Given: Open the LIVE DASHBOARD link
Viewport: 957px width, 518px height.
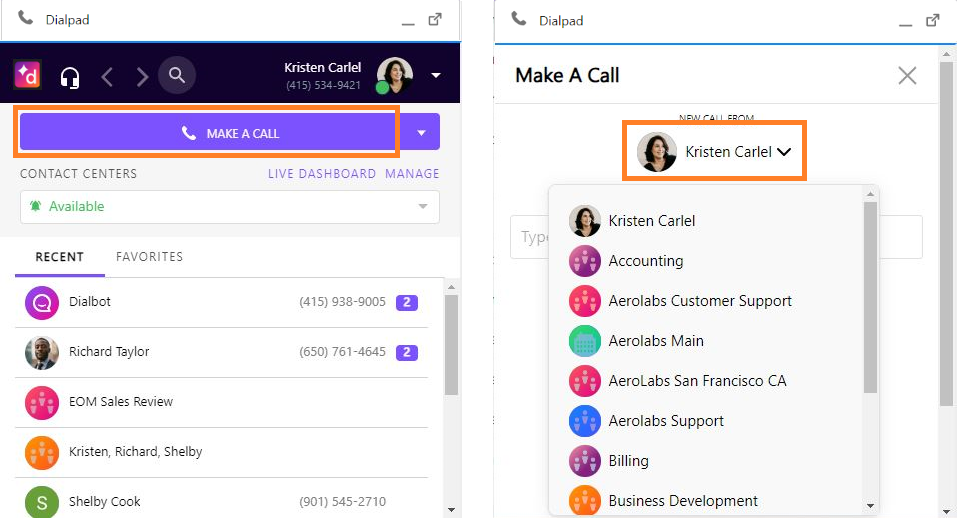Looking at the screenshot, I should (x=322, y=174).
